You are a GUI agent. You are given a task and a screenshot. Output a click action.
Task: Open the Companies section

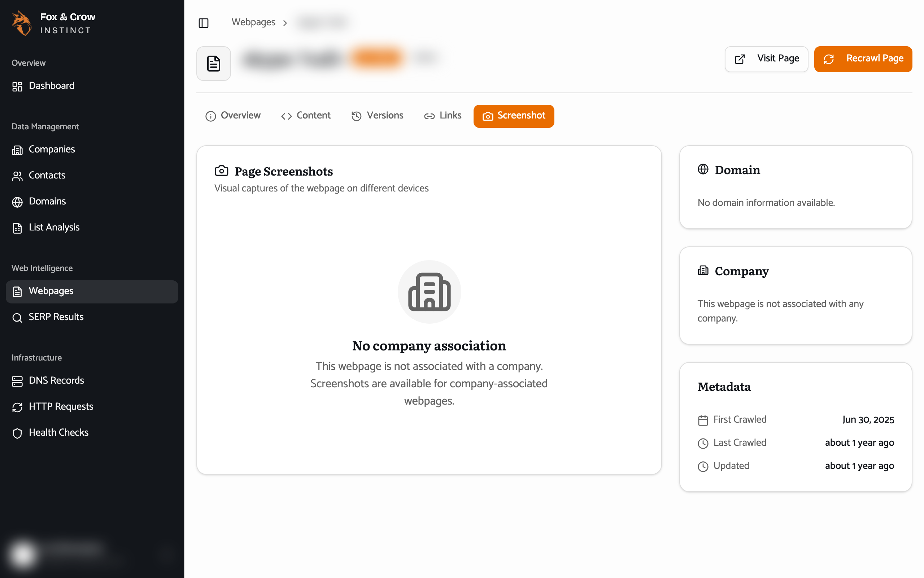tap(92, 149)
